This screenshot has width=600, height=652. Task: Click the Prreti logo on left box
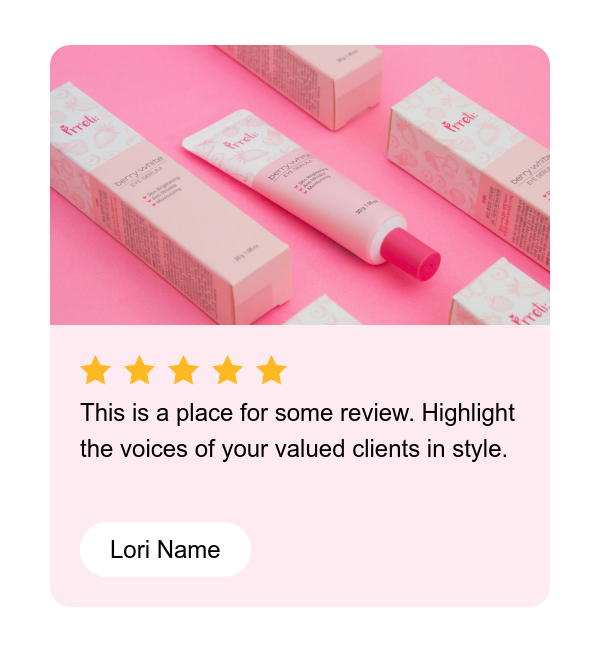(79, 124)
